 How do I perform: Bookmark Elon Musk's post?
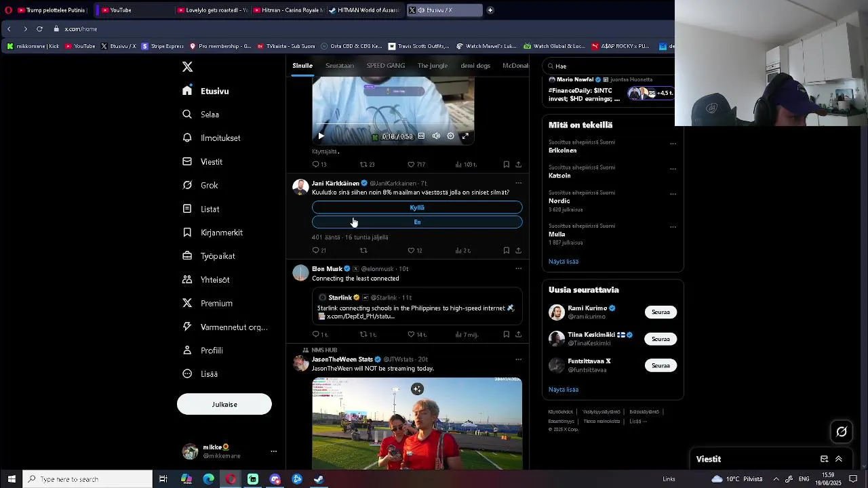[x=506, y=334]
